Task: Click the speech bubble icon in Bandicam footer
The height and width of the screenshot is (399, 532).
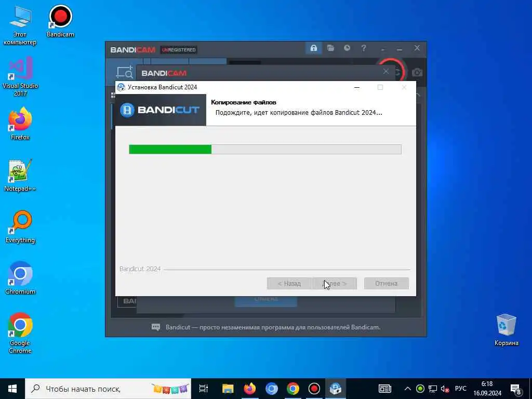Action: pos(156,327)
